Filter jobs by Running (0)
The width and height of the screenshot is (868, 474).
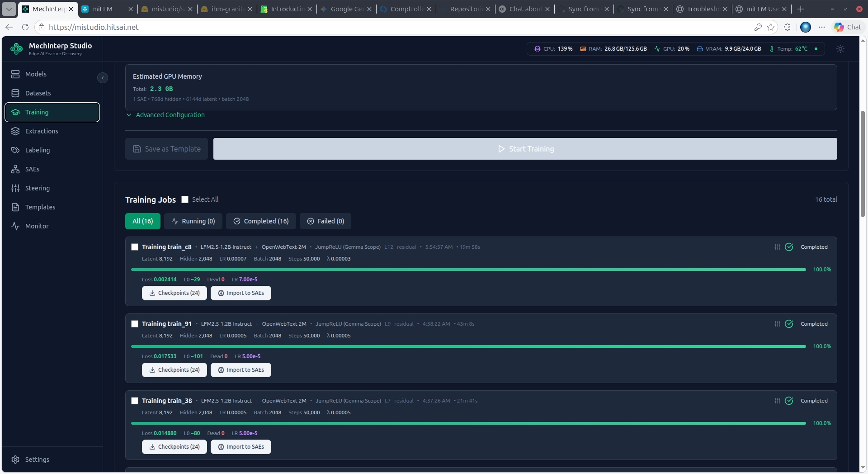(x=193, y=221)
